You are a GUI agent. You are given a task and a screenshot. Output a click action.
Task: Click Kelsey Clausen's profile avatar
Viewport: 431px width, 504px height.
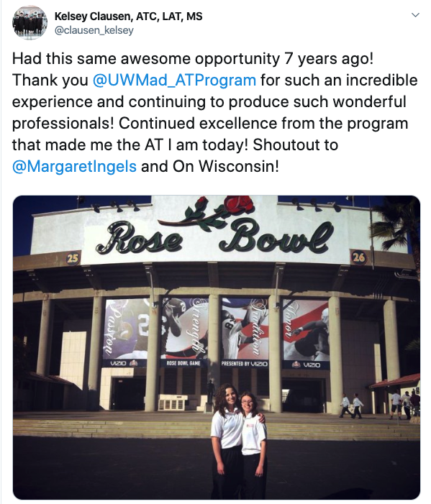[x=30, y=22]
